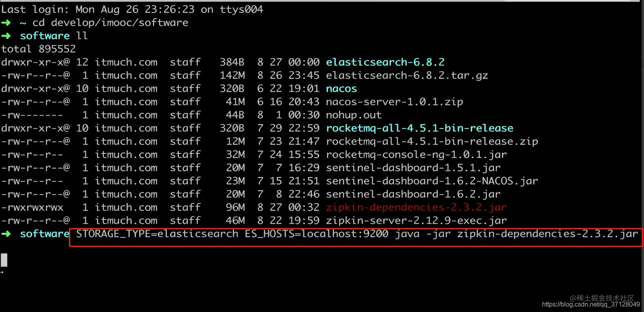Click rocketmq-console-ng-1.0.1.jar filename
This screenshot has width=644, height=312.
pos(416,155)
